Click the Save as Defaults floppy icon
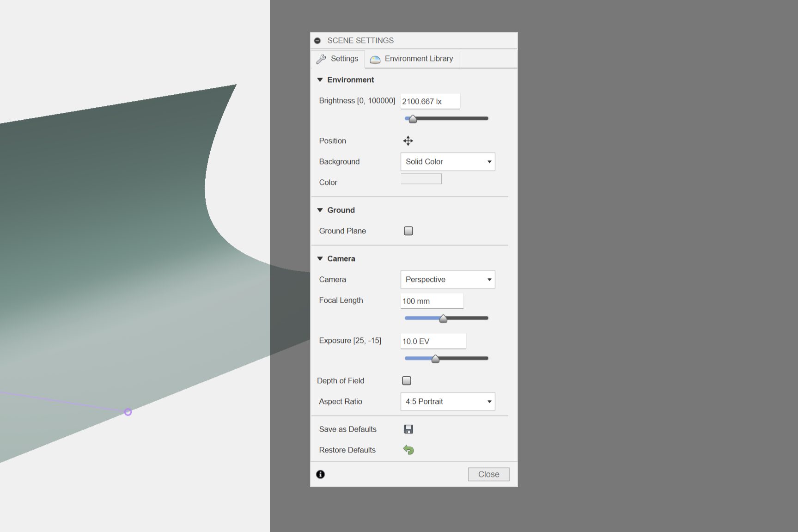 (x=408, y=429)
